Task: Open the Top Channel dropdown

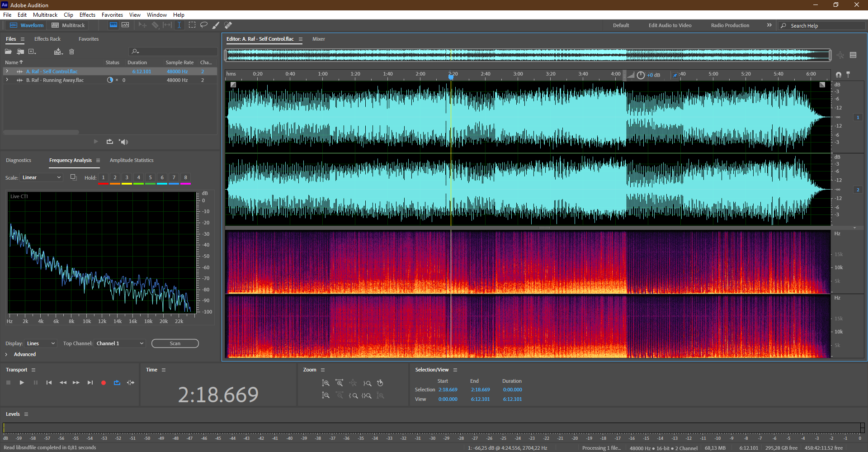Action: pyautogui.click(x=120, y=343)
